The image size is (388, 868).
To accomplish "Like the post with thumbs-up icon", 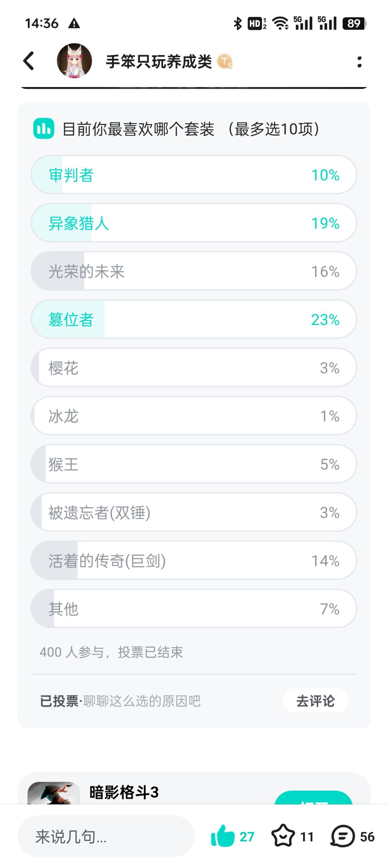I will (x=223, y=836).
